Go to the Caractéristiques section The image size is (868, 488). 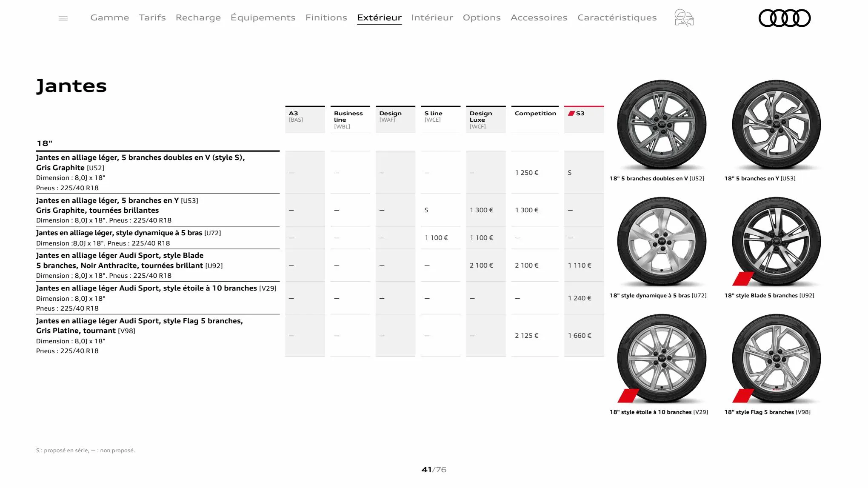point(617,17)
